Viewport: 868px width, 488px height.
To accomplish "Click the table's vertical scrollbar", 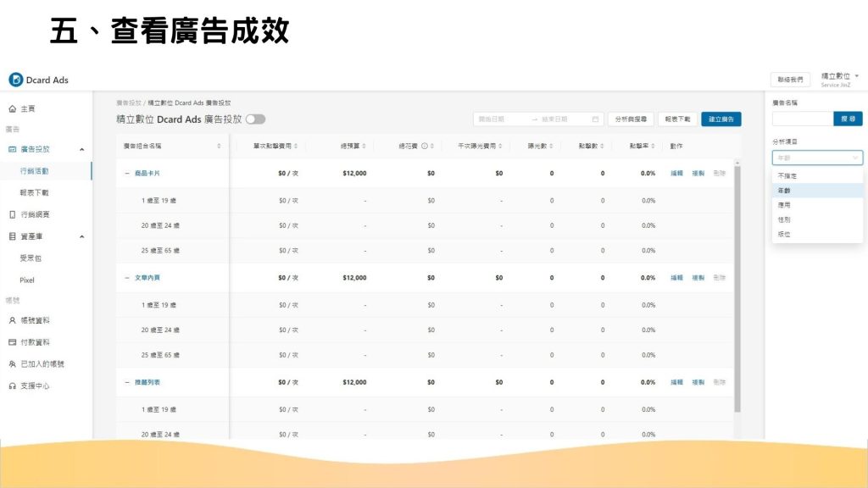I will click(x=737, y=288).
